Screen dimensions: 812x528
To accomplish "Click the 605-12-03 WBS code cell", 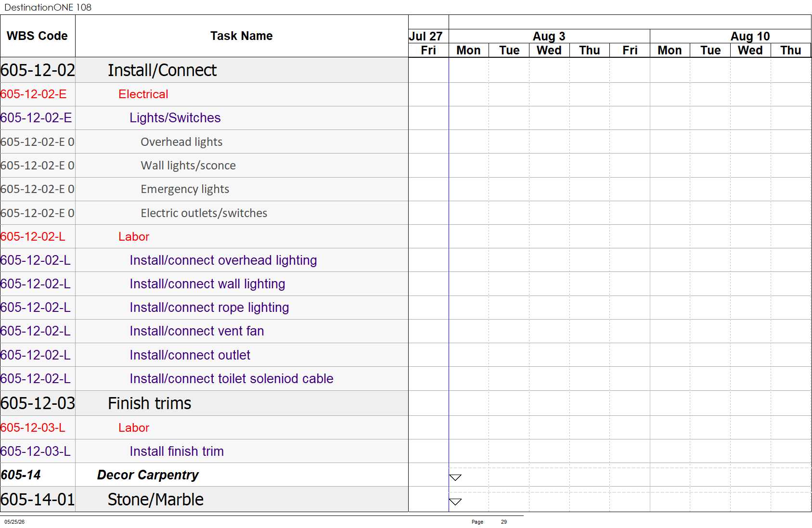I will 38,403.
